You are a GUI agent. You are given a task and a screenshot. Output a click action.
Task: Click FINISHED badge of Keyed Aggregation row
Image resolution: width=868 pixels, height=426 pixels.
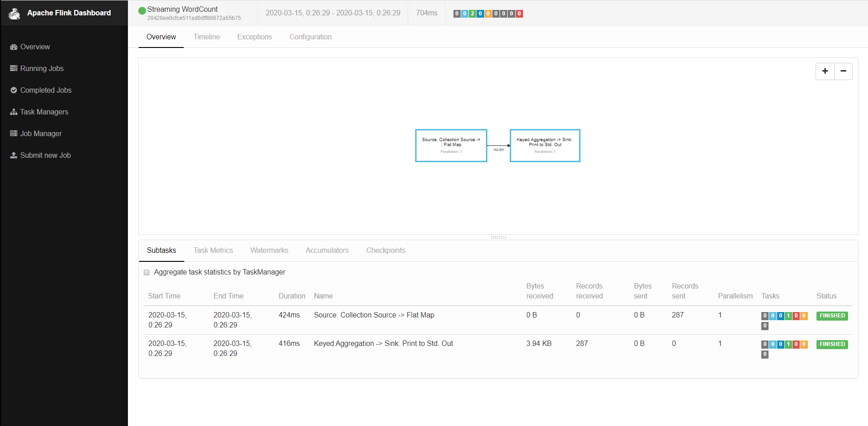point(832,344)
